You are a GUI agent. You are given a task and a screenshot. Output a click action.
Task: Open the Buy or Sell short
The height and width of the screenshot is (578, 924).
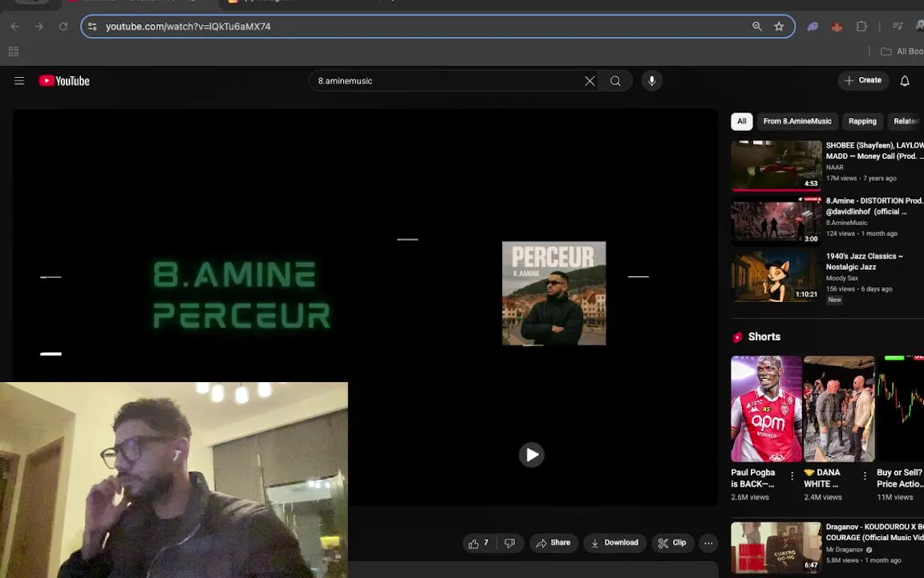pyautogui.click(x=901, y=409)
